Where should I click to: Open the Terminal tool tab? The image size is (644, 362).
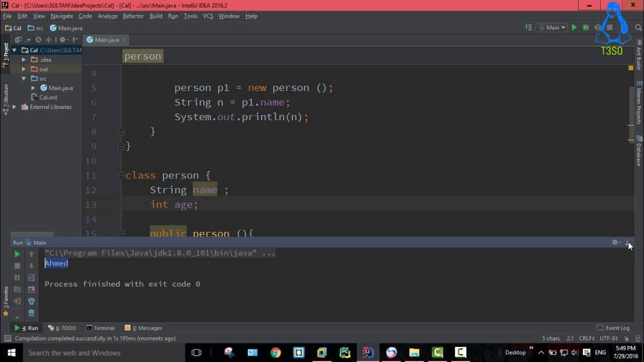(101, 328)
